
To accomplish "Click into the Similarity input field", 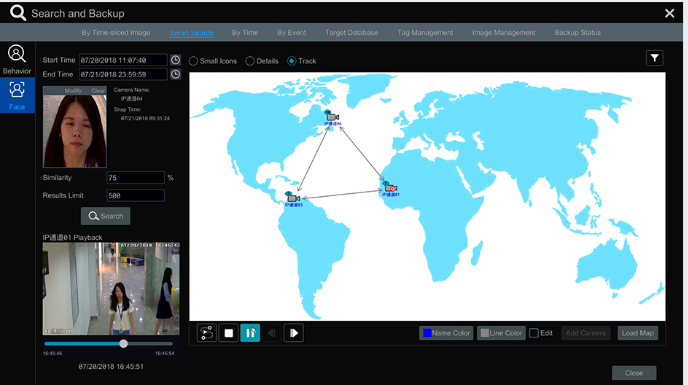I will point(136,178).
